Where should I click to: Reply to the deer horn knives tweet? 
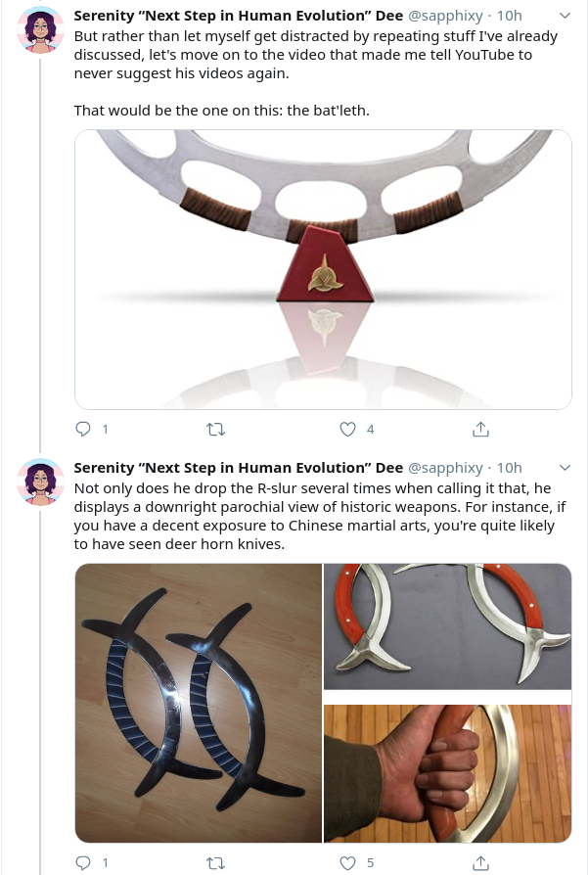(x=83, y=862)
